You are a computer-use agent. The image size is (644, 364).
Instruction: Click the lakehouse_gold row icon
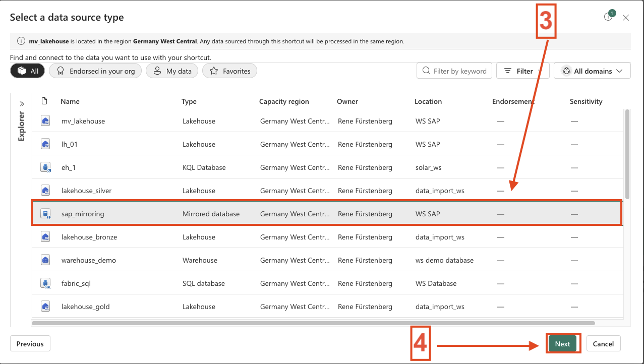45,307
